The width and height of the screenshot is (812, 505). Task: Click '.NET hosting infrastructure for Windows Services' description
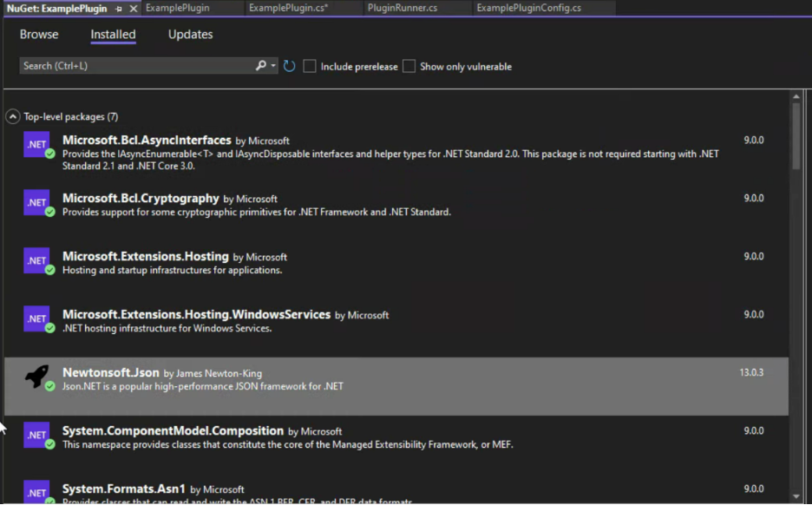point(167,328)
